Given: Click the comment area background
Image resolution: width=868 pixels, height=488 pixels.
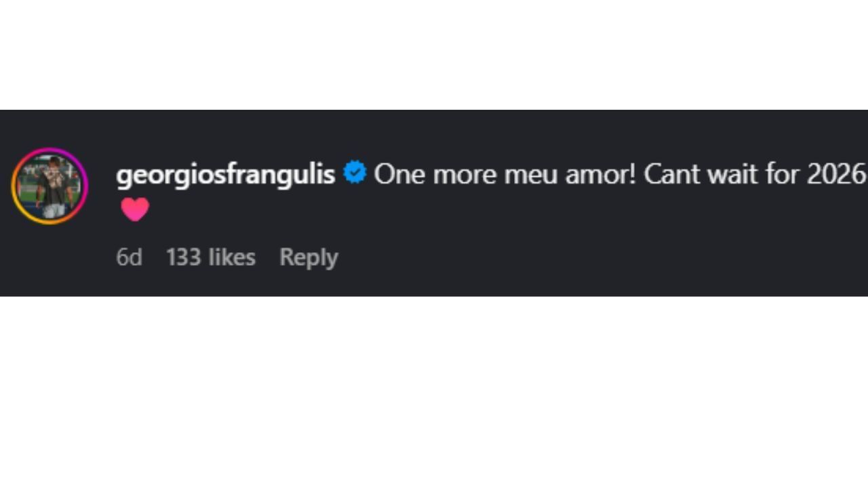Looking at the screenshot, I should click(x=542, y=278).
